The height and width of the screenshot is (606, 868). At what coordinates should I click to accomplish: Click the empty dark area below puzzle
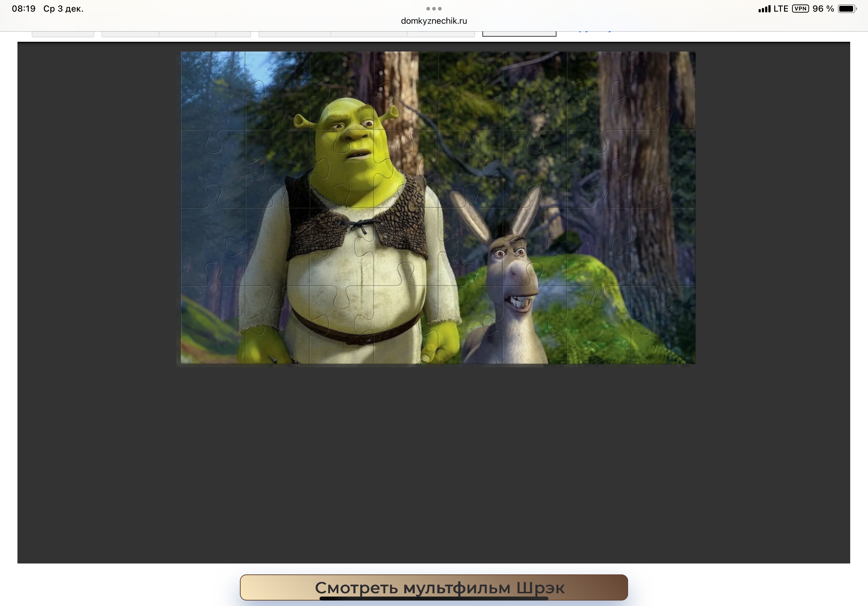pos(434,465)
